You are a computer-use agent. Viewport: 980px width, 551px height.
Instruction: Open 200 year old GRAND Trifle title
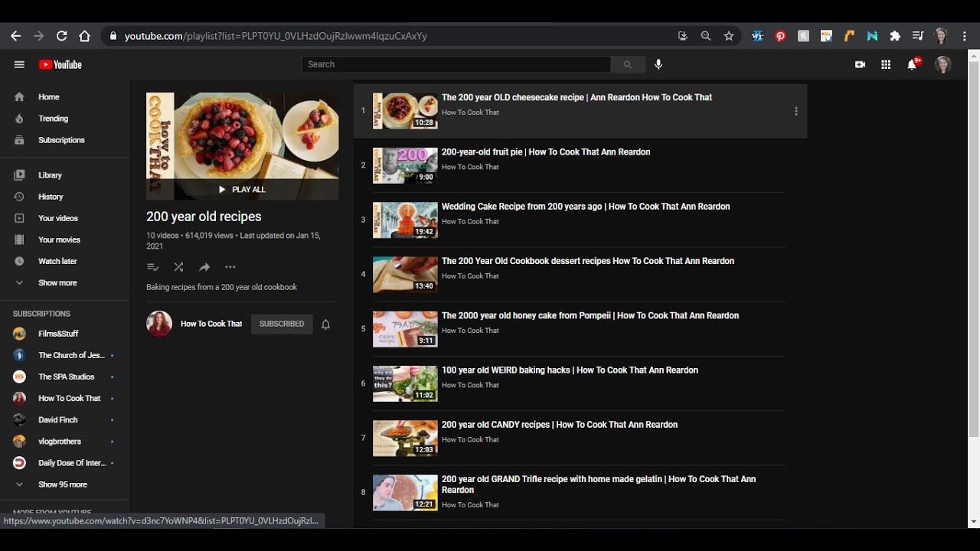pyautogui.click(x=599, y=484)
